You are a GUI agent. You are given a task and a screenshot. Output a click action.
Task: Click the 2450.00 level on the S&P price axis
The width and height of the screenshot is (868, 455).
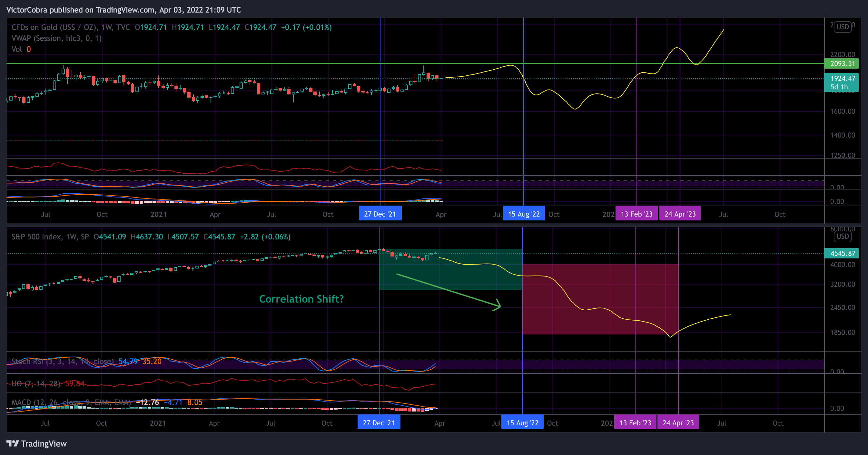pos(843,307)
